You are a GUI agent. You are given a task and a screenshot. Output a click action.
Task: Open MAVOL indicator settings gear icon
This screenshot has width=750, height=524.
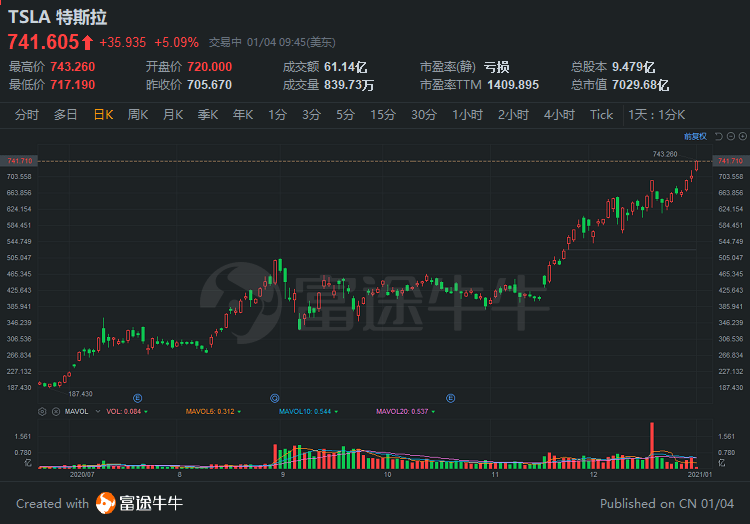point(42,411)
